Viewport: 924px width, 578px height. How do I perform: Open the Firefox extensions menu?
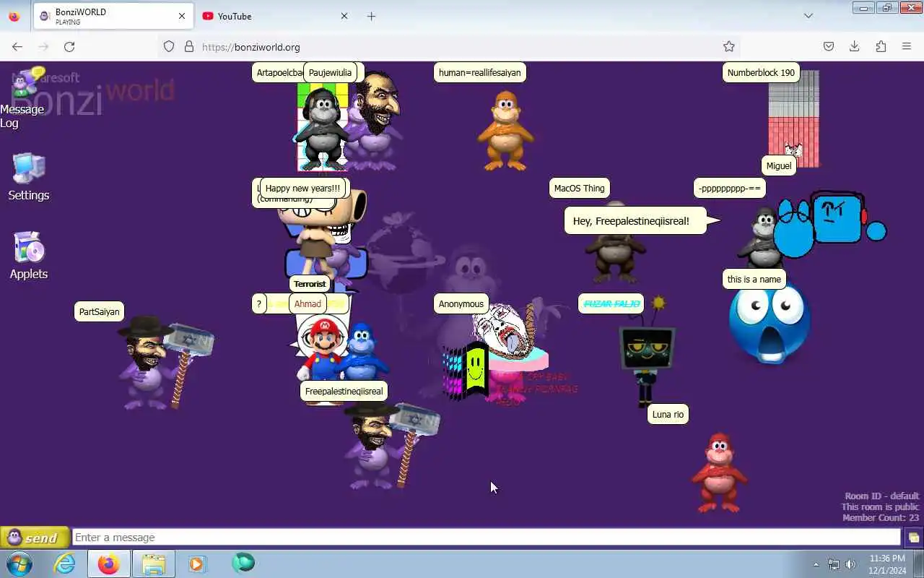coord(881,47)
